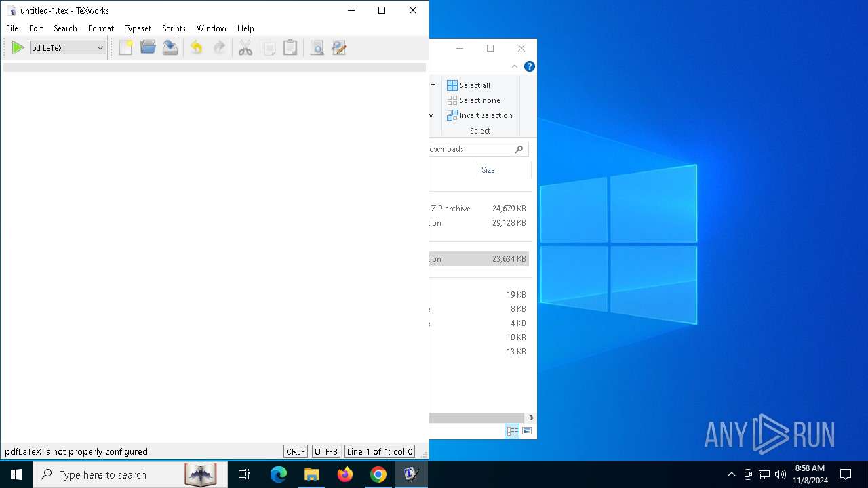The height and width of the screenshot is (488, 868).
Task: Click the Line 1 of 1 position indicator
Action: click(380, 451)
